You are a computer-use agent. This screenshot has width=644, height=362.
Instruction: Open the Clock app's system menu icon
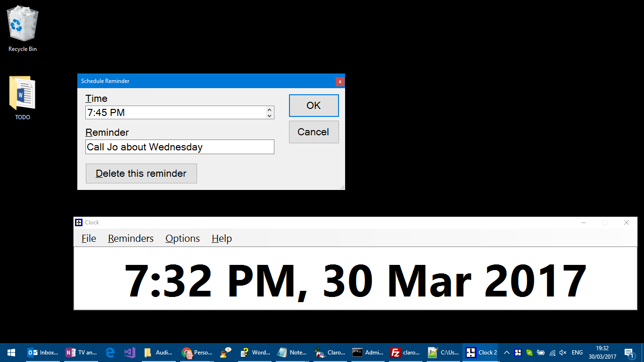click(79, 222)
